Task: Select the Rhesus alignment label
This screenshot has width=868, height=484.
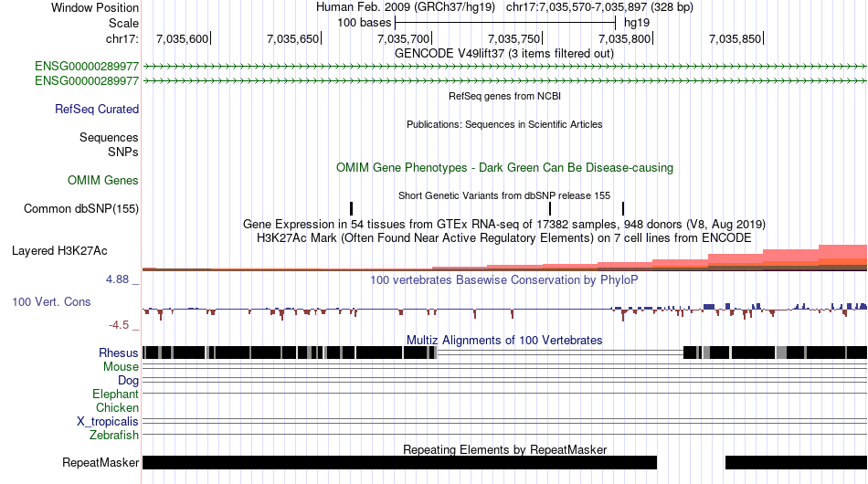Action: click(x=119, y=352)
